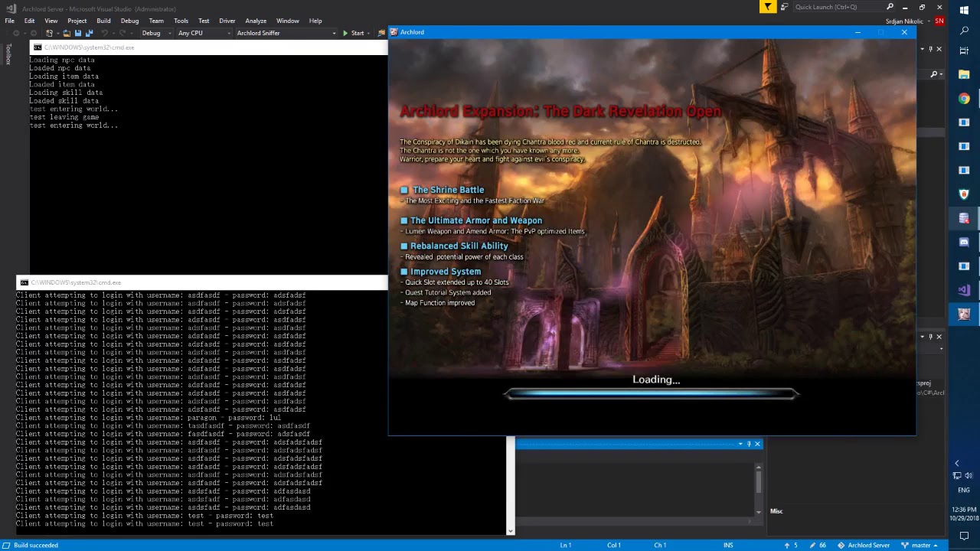Click the Navigate Backward toolbar arrow
Screen dimensions: 980x551
click(16, 33)
